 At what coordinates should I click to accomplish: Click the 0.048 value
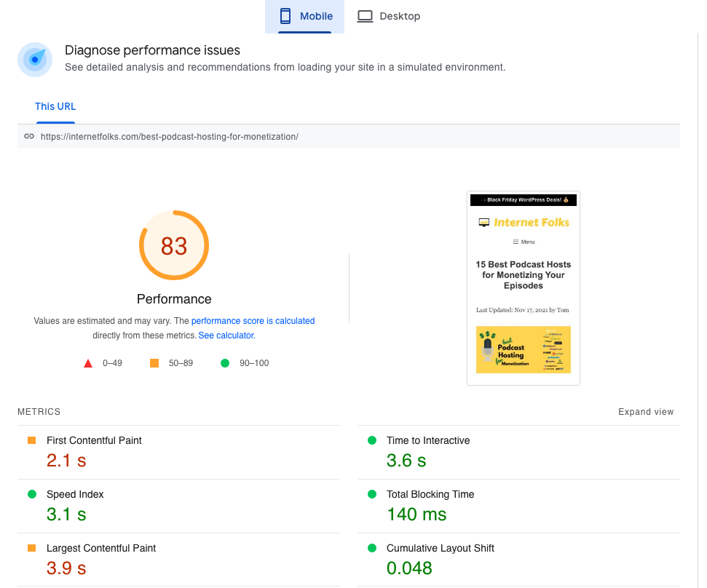[409, 568]
